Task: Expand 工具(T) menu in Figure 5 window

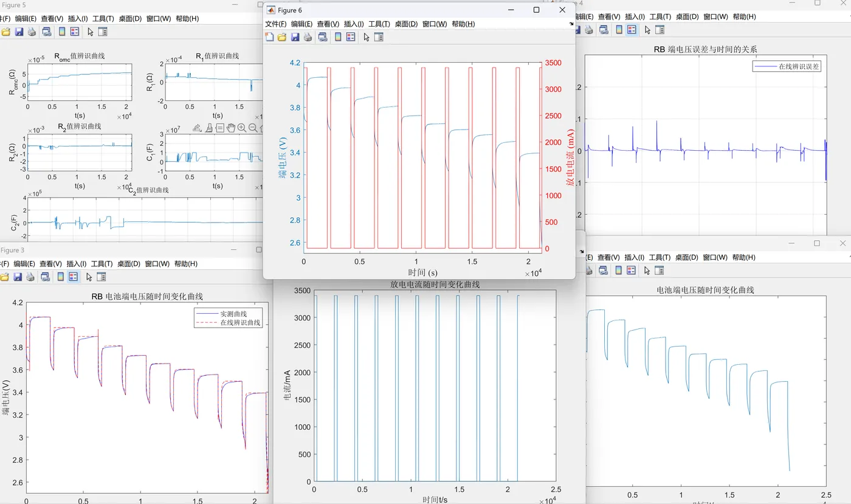Action: click(x=102, y=18)
